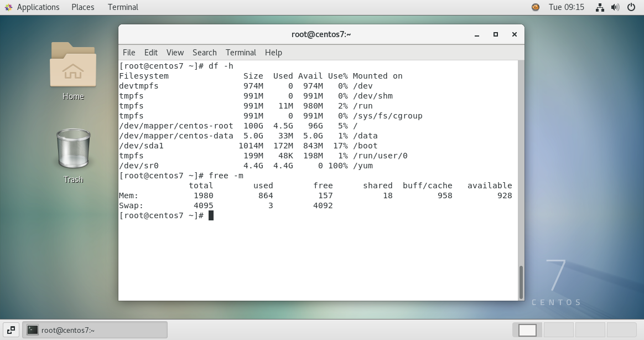Image resolution: width=644 pixels, height=340 pixels.
Task: Click the '/yum' mount point
Action: click(x=363, y=166)
